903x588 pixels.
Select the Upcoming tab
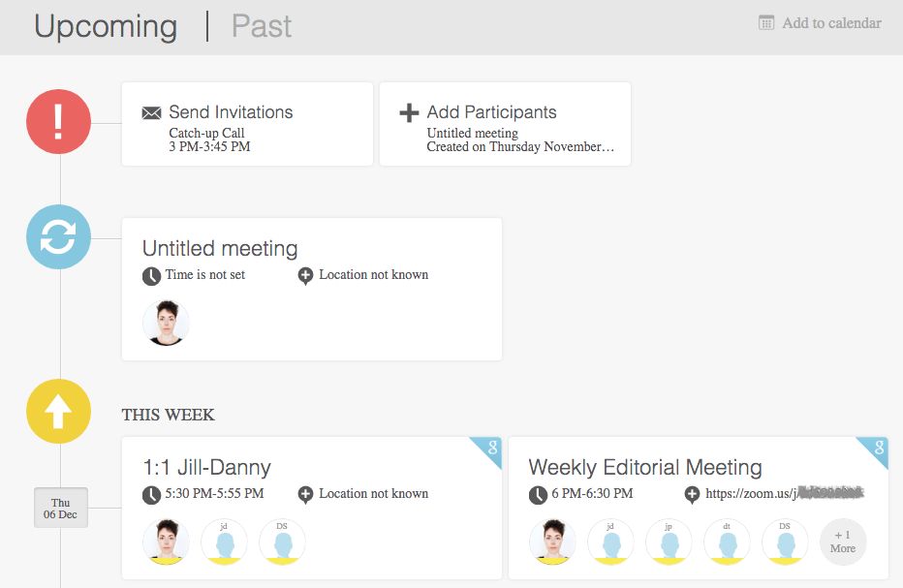coord(106,26)
